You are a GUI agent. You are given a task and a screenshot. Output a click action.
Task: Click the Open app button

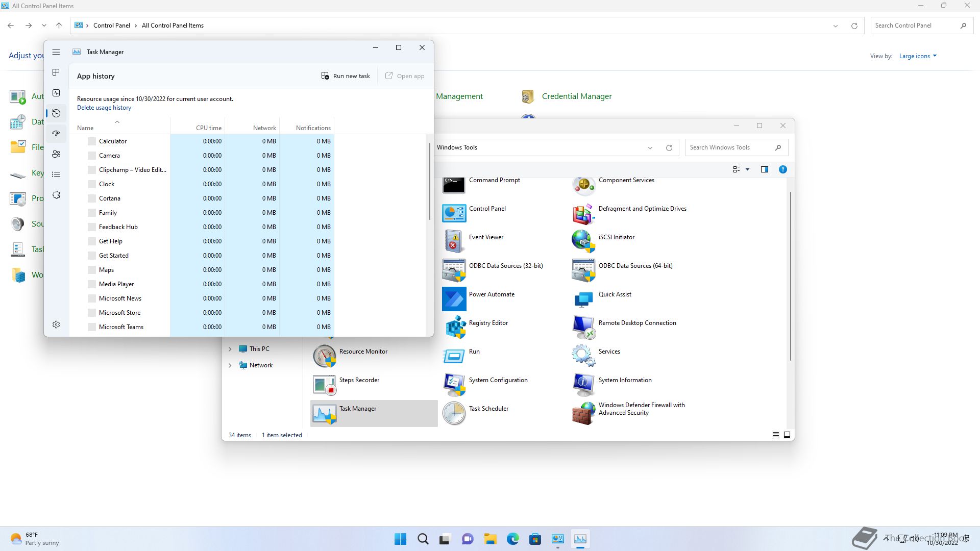(x=405, y=76)
